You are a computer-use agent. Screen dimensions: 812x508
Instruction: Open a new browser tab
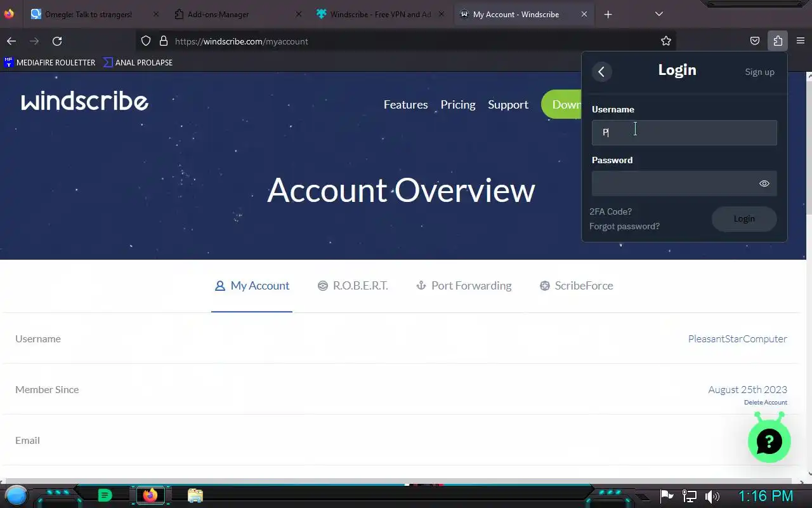point(608,14)
